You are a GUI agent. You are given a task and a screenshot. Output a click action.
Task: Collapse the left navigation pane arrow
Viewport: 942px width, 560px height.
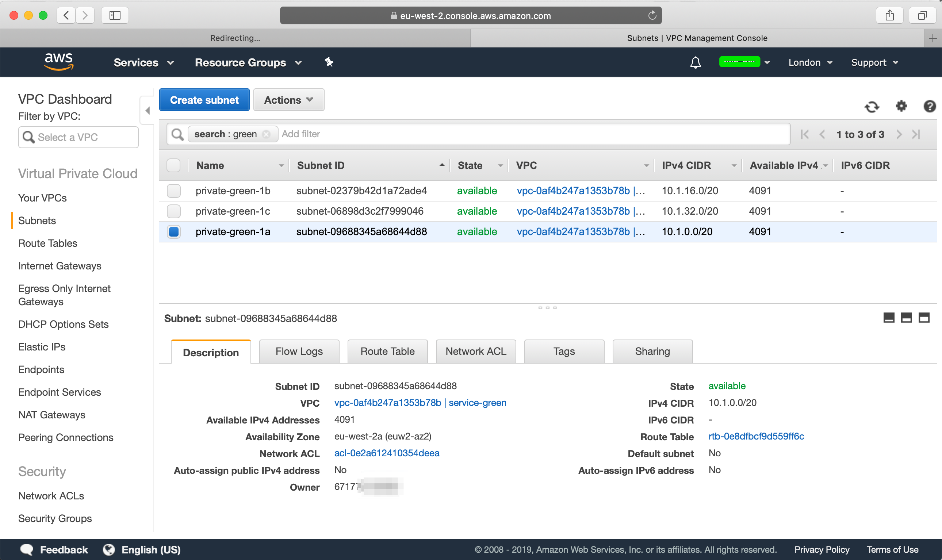point(148,111)
